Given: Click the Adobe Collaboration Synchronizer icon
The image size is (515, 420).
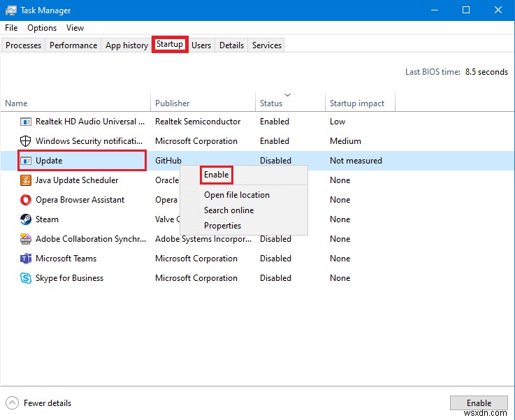Looking at the screenshot, I should click(26, 239).
